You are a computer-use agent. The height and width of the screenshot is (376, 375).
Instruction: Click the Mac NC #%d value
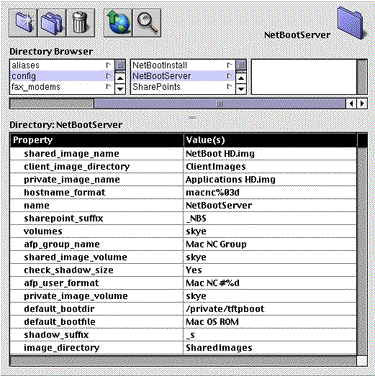click(213, 283)
